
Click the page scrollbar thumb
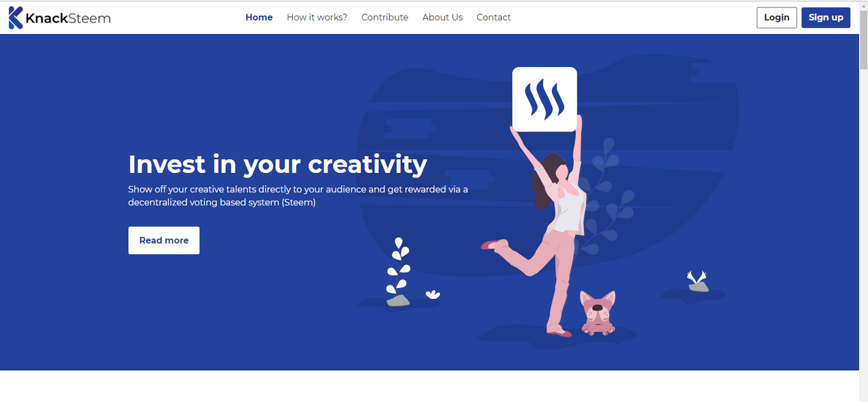coord(863,38)
